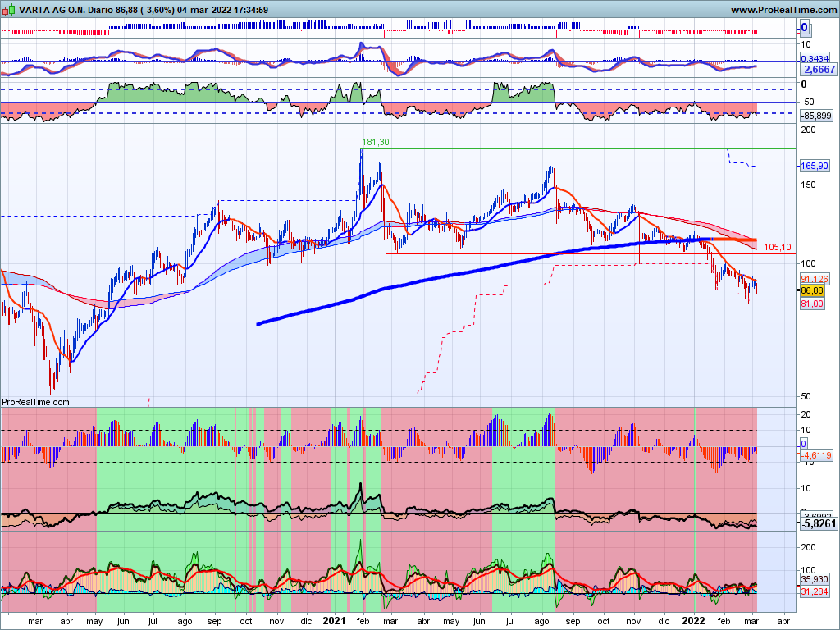Select the 91,126 moving average price tag

point(814,279)
